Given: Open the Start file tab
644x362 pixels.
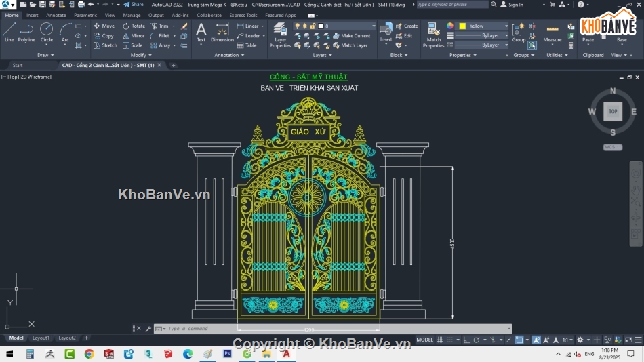Looking at the screenshot, I should (17, 65).
